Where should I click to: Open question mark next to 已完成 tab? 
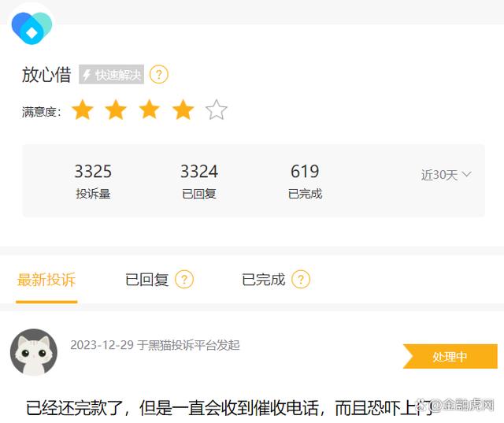pos(301,279)
